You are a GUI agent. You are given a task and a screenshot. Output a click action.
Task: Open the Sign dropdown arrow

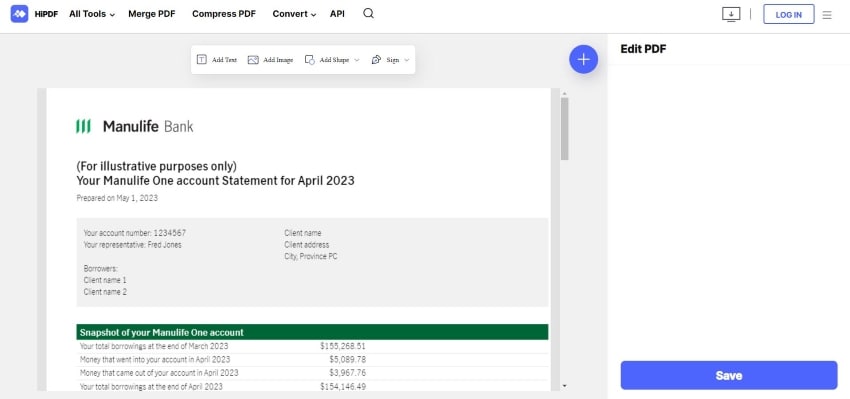click(x=407, y=60)
